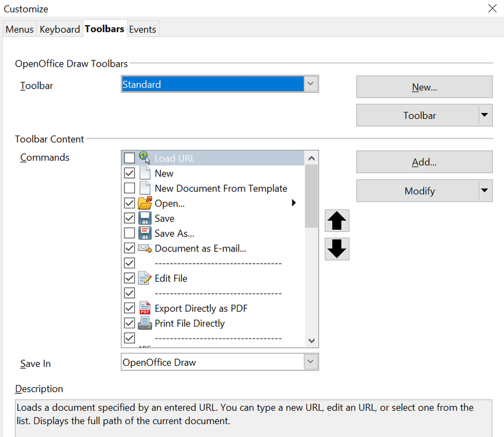Switch to the Keyboard tab
Screen dimensions: 504x437
pyautogui.click(x=60, y=29)
